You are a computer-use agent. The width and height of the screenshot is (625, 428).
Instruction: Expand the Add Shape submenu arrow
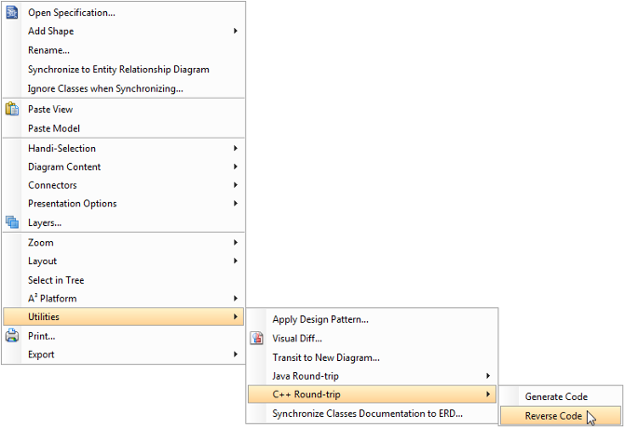pos(236,31)
